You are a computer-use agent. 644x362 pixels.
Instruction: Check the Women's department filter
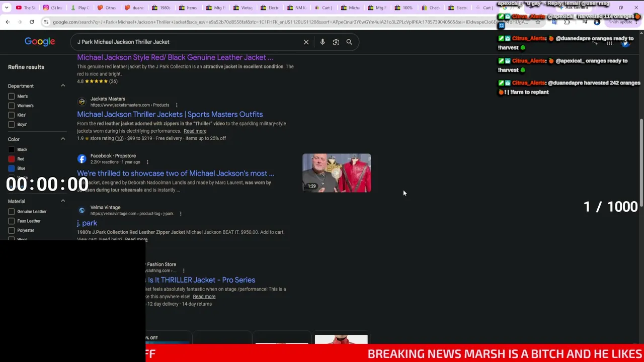coord(12,106)
